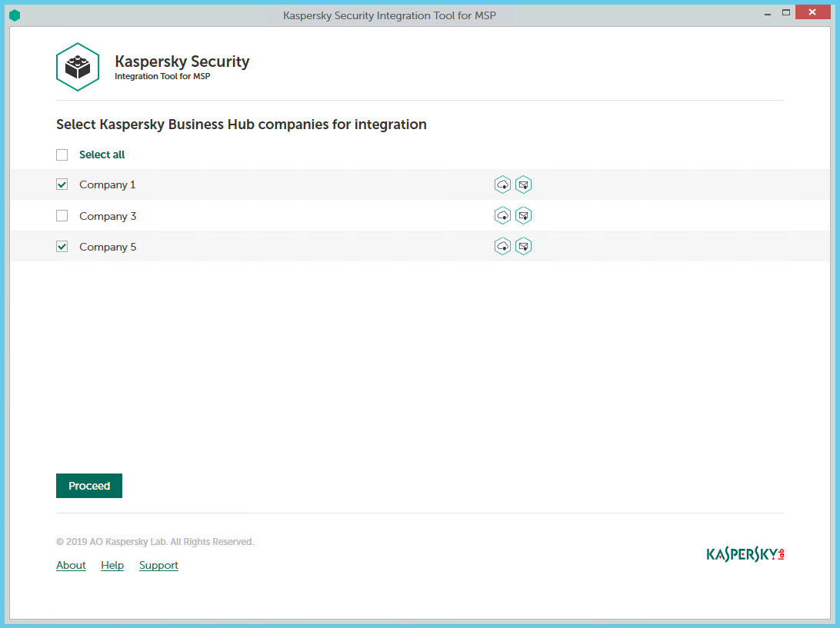Uncheck the Company 1 checkbox

(62, 184)
